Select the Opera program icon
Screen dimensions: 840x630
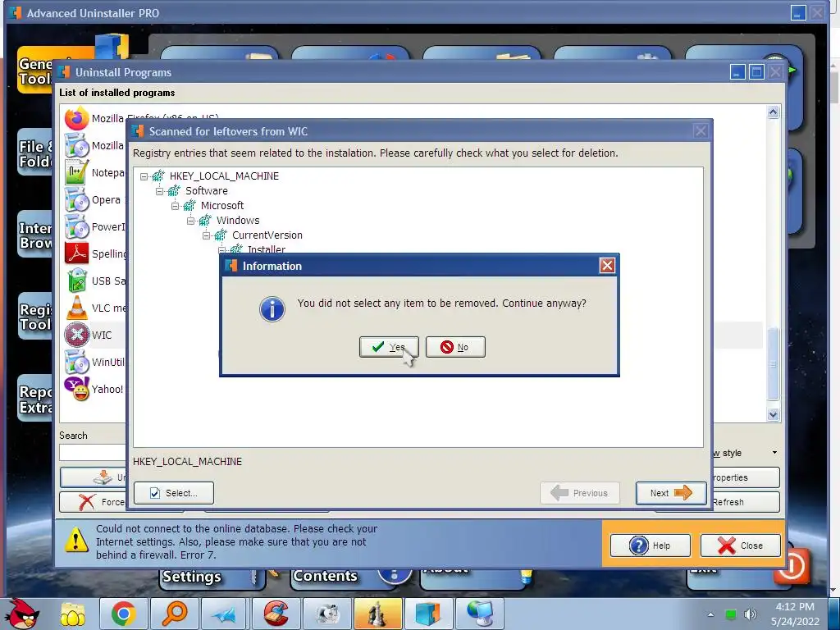(x=76, y=200)
